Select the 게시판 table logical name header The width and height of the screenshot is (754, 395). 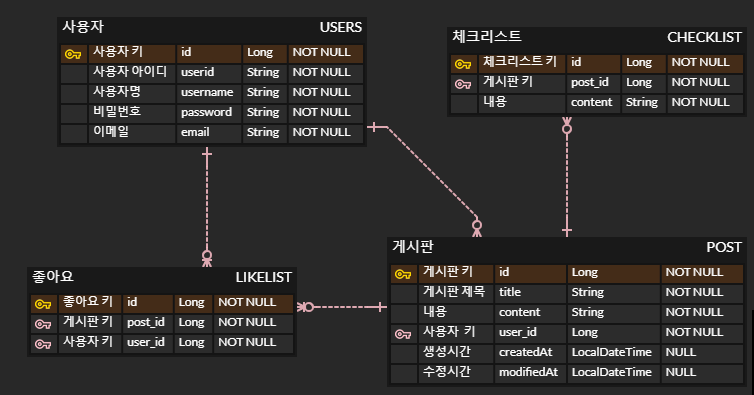[x=413, y=246]
